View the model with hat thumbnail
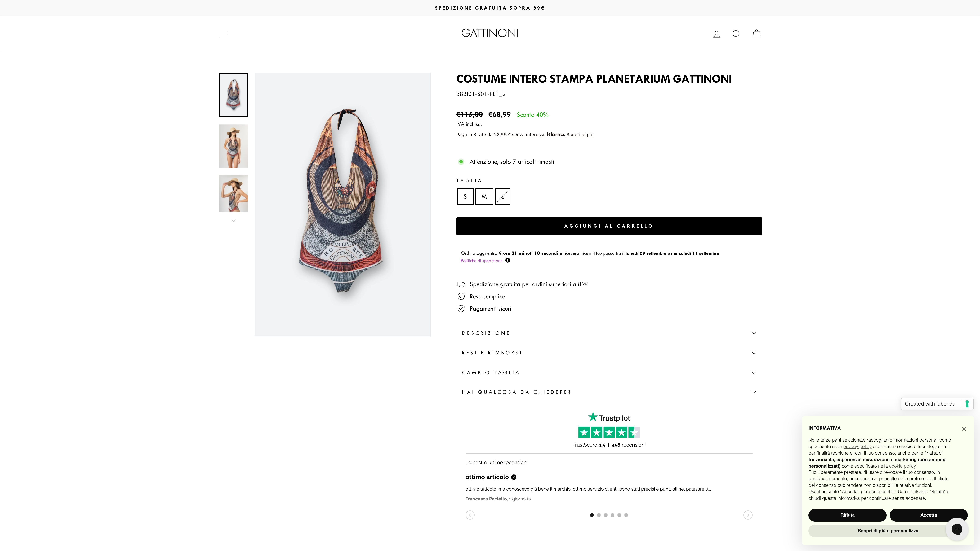The height and width of the screenshot is (551, 980). [233, 146]
